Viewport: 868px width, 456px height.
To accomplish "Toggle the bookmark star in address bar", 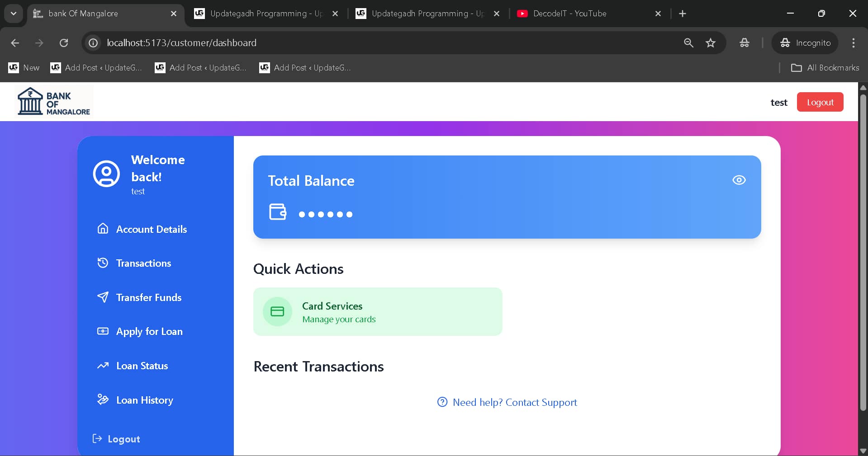I will click(711, 42).
